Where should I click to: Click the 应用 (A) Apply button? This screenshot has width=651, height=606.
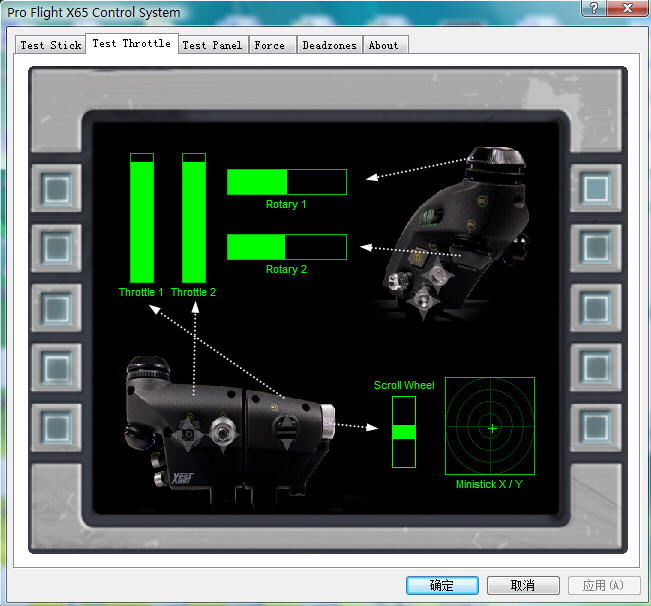coord(604,585)
